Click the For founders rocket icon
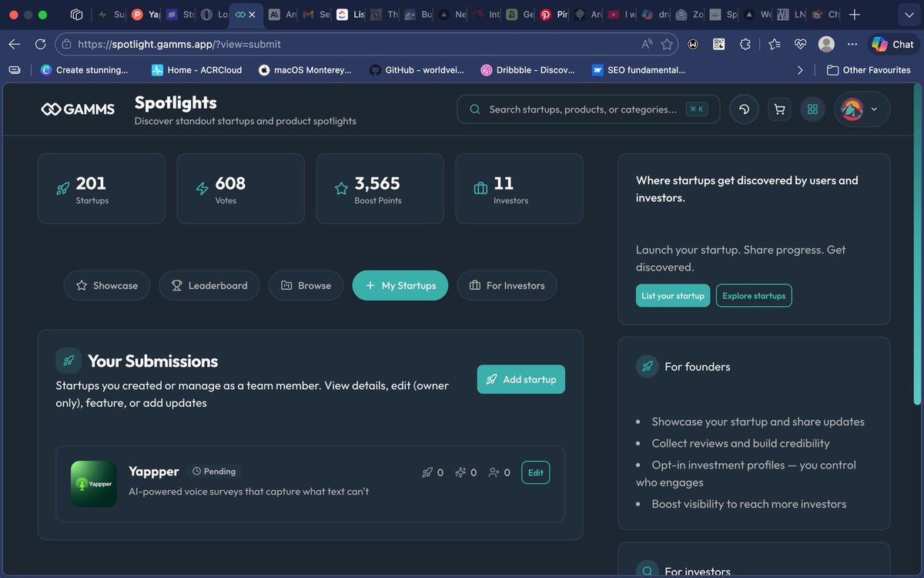This screenshot has height=578, width=924. point(647,366)
